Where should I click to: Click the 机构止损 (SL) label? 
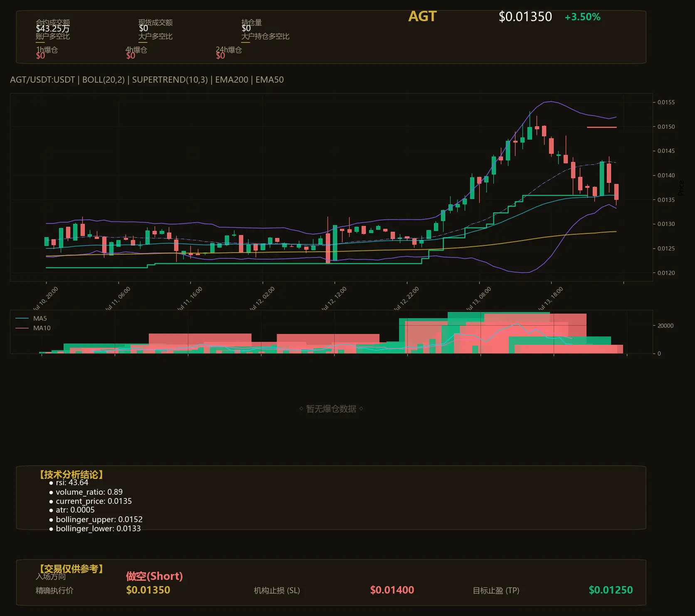[277, 591]
